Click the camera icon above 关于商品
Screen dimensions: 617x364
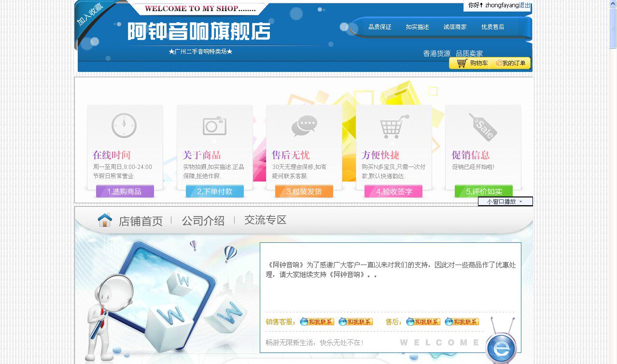[214, 126]
